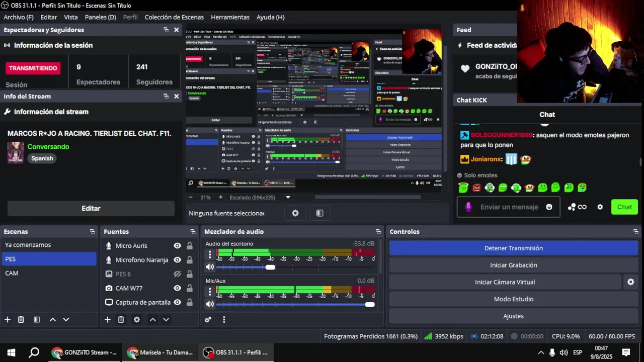Move source up arrow in Fuentes
Image resolution: width=644 pixels, height=362 pixels.
point(153,320)
